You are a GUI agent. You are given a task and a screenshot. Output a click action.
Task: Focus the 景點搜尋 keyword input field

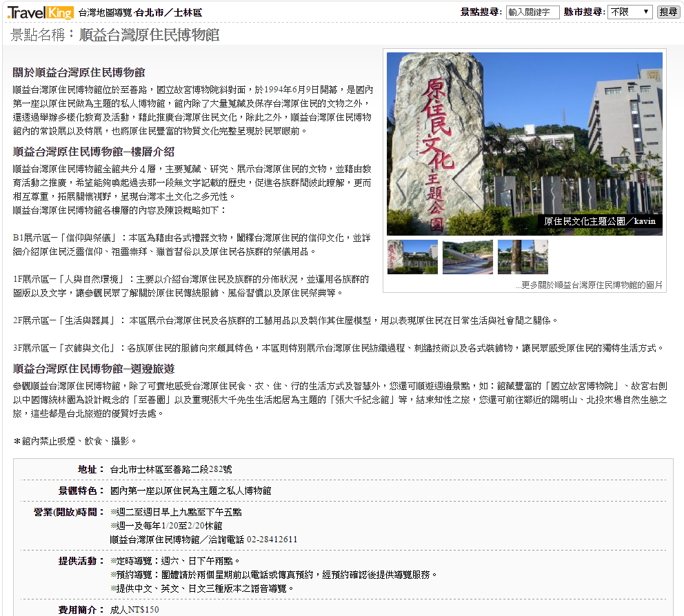tap(532, 12)
